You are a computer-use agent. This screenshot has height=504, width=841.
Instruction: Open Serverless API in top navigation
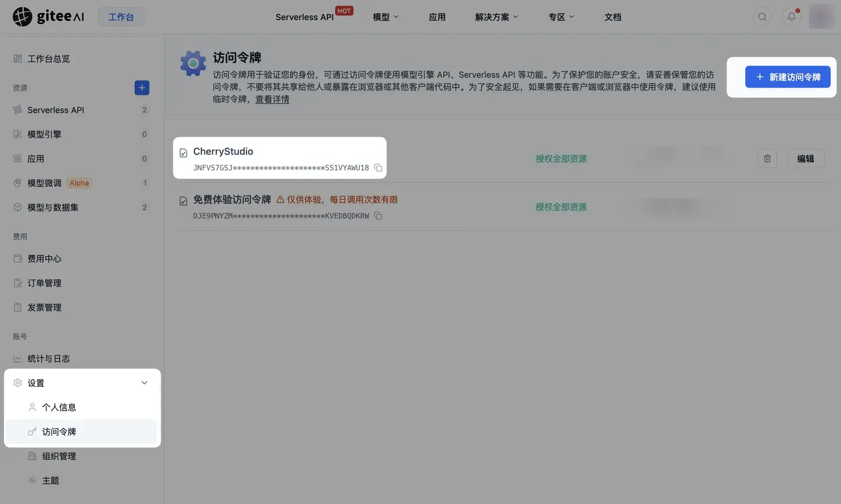[x=305, y=17]
